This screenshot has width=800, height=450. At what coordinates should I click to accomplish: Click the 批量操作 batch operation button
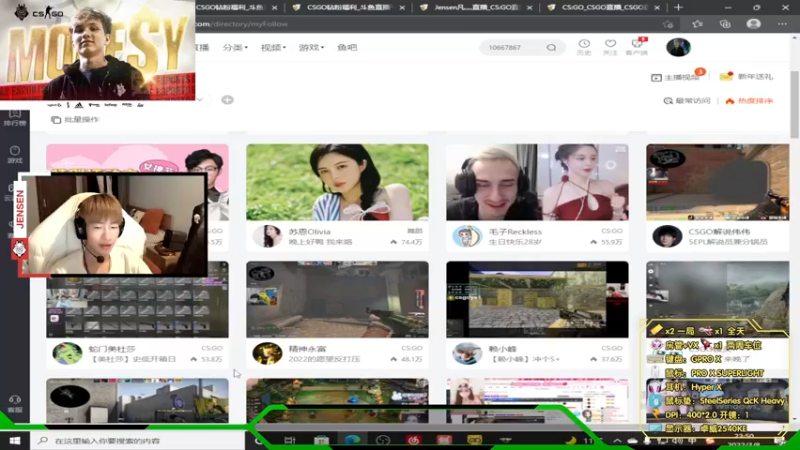pos(76,119)
